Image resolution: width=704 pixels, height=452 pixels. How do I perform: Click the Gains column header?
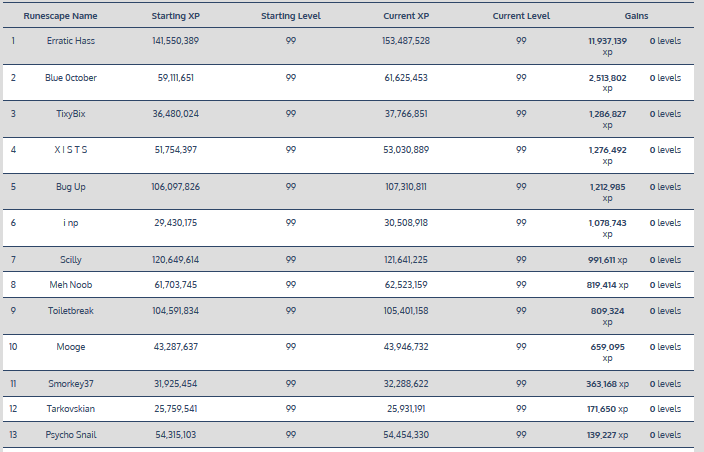636,17
